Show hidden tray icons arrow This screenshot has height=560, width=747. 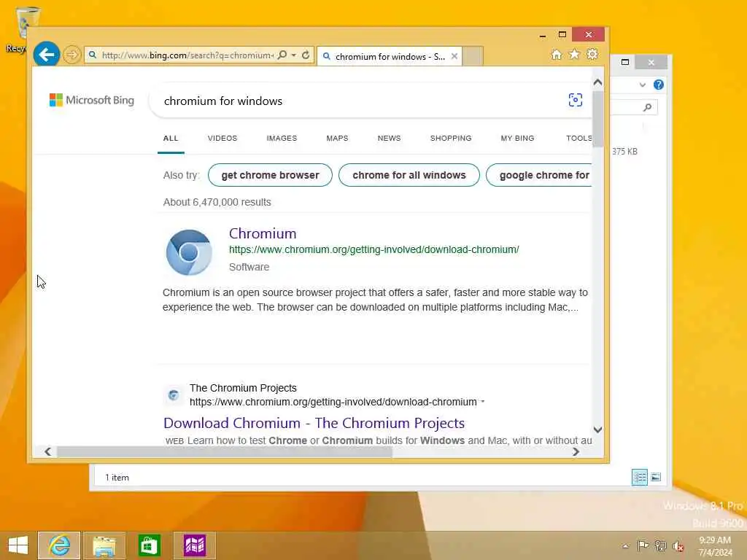point(625,546)
